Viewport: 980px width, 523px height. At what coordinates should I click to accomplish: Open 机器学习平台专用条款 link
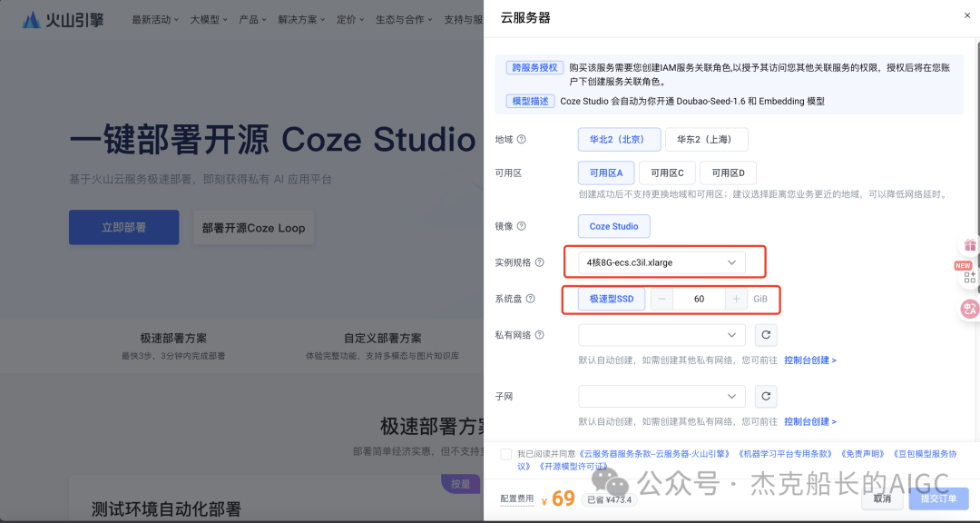coord(786,454)
